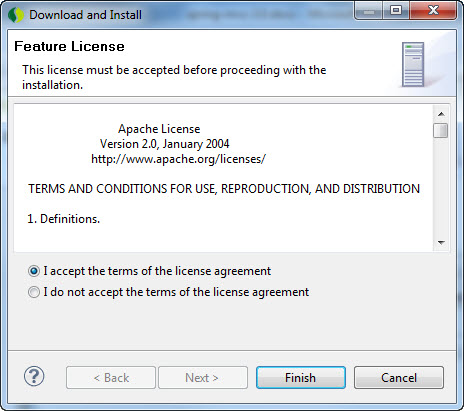Select the do not accept radio button
Image resolution: width=464 pixels, height=411 pixels.
pos(34,292)
